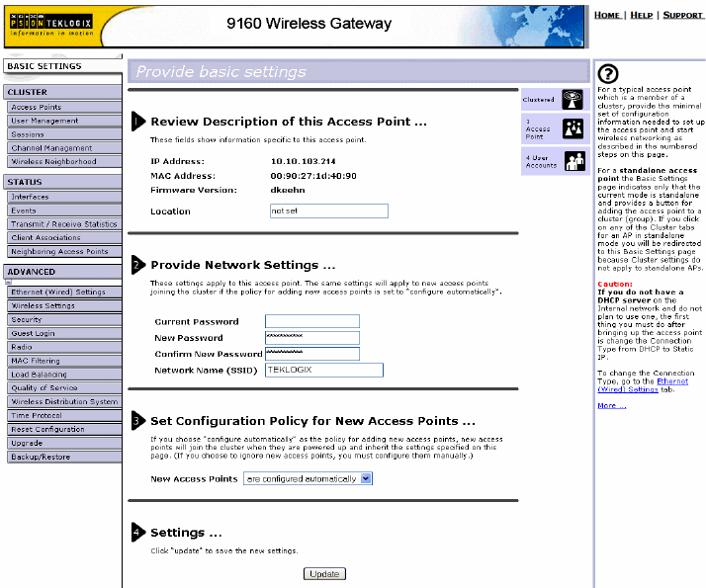Open the Upgrade page
Screen dimensions: 706x588
point(64,443)
